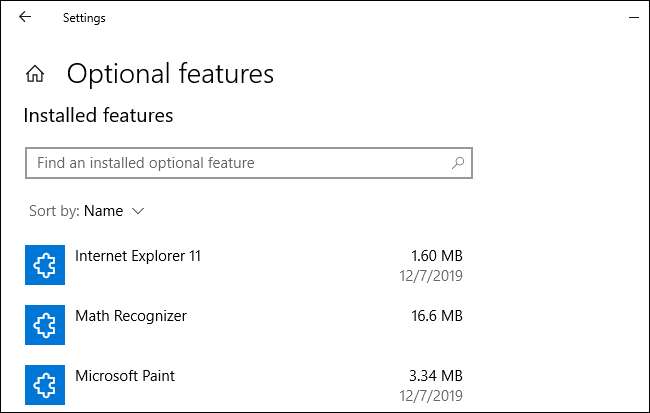Image resolution: width=650 pixels, height=413 pixels.
Task: Click the magnifier icon in the search box
Action: coord(458,162)
